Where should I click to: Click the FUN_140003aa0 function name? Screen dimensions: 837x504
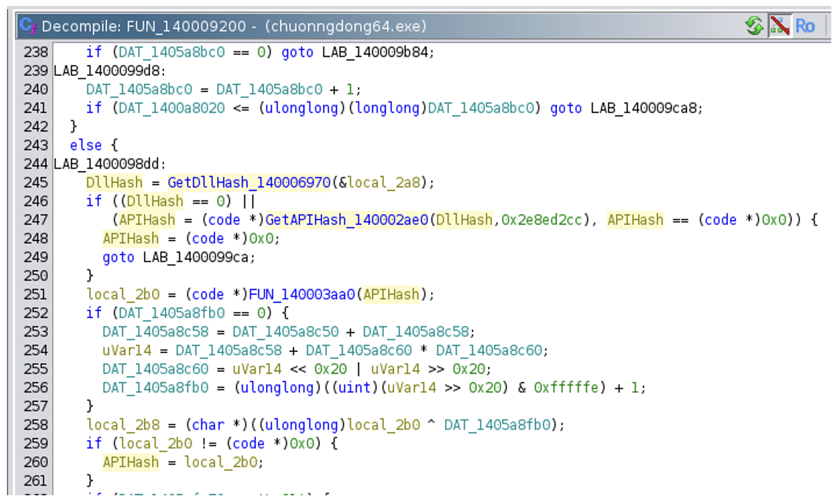pyautogui.click(x=302, y=294)
